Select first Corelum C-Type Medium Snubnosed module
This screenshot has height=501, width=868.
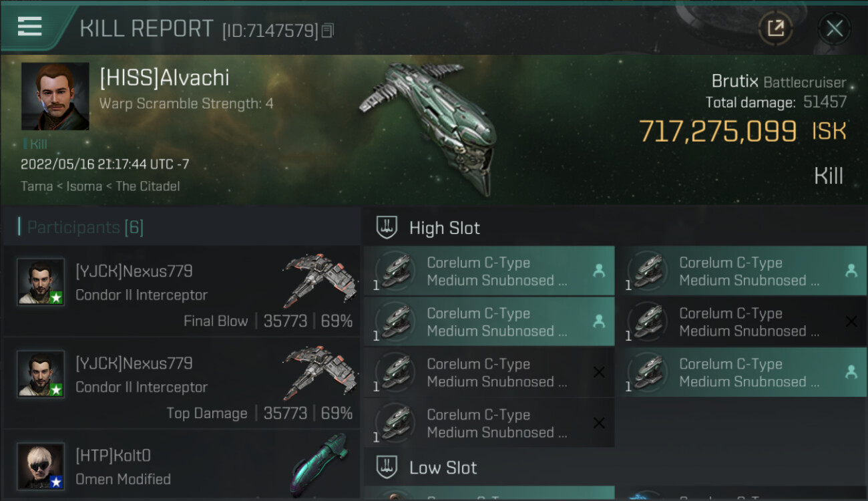[x=489, y=271]
